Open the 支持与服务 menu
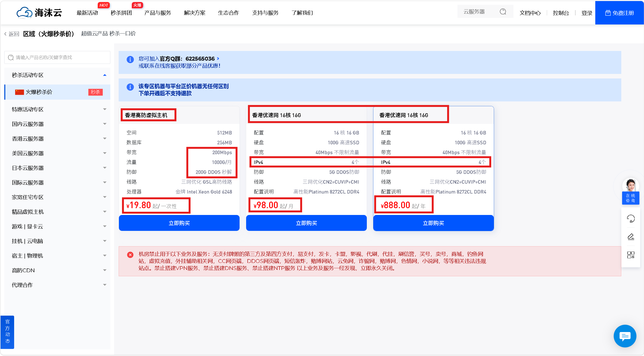The height and width of the screenshot is (356, 644). pos(265,13)
